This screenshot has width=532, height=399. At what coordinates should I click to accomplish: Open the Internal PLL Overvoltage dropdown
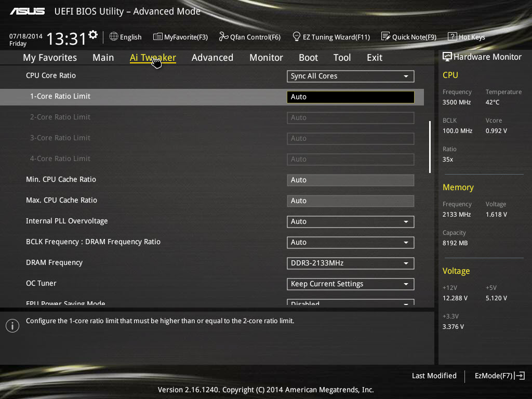[351, 221]
